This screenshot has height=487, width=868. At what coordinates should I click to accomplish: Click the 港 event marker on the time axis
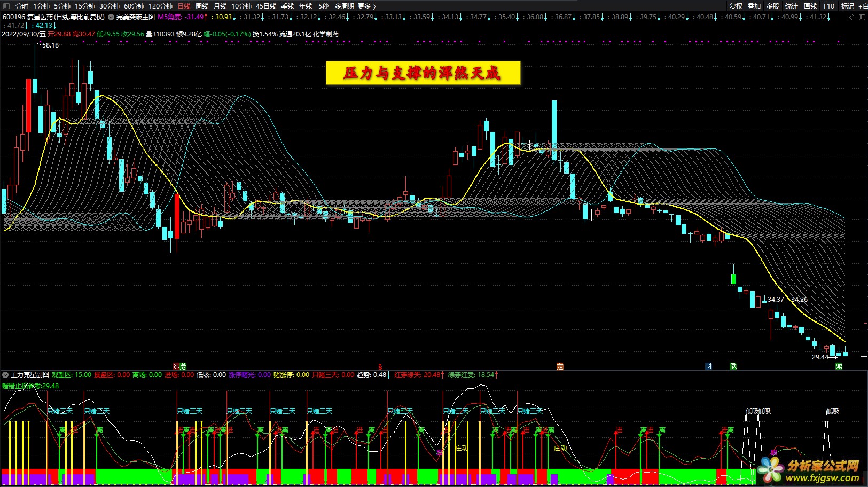click(x=183, y=366)
